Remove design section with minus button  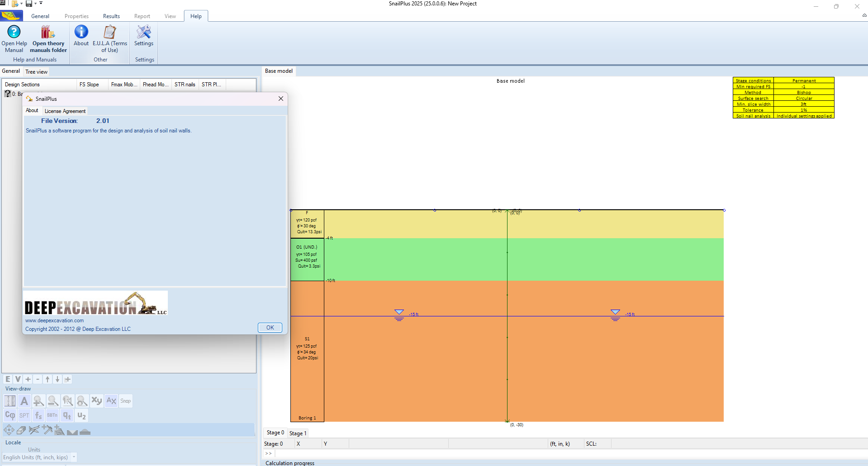tap(38, 379)
